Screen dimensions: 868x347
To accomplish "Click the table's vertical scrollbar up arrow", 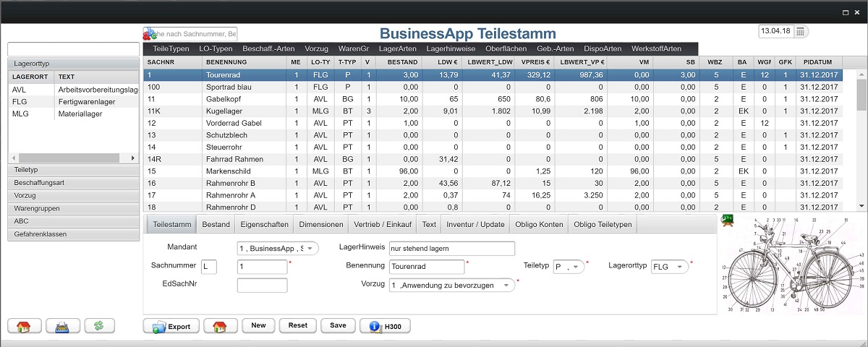I will tap(861, 73).
